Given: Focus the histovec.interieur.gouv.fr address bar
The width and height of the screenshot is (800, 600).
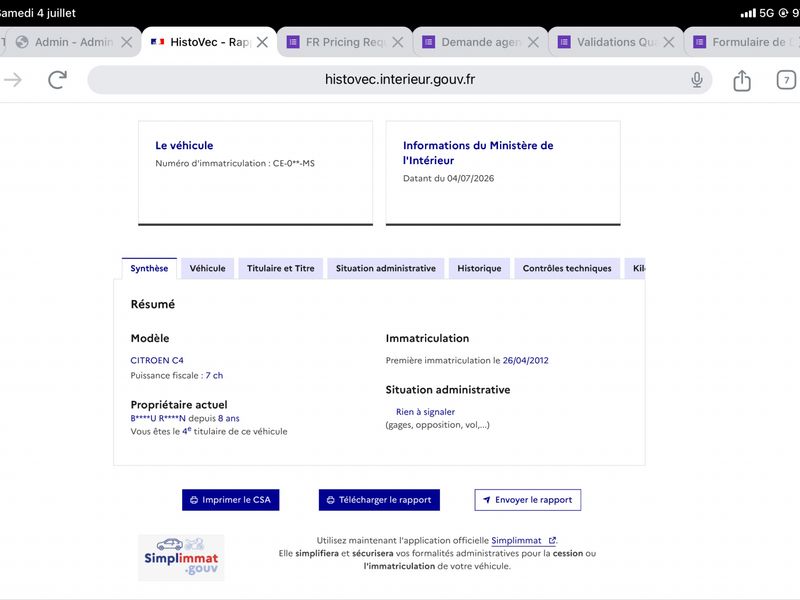Looking at the screenshot, I should pyautogui.click(x=399, y=80).
